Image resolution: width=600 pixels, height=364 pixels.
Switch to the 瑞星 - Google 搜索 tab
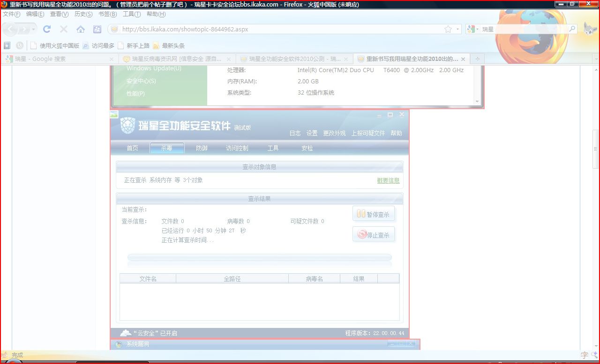59,59
